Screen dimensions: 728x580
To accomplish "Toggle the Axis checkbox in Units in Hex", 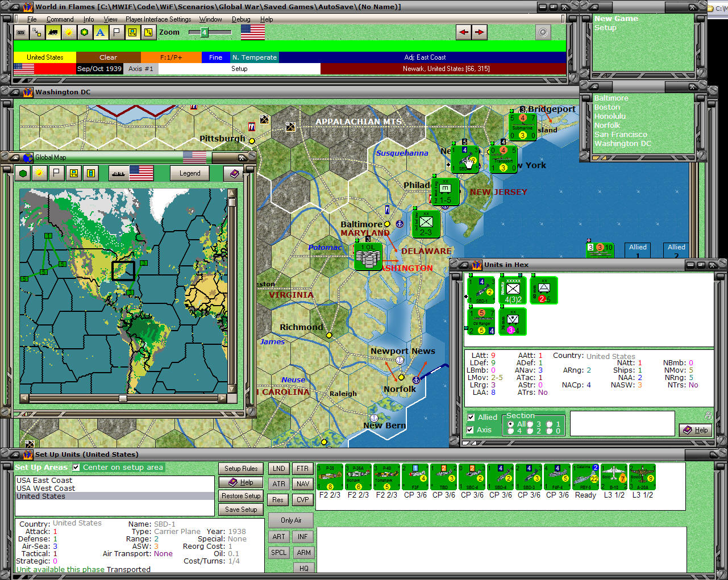I will tap(471, 430).
